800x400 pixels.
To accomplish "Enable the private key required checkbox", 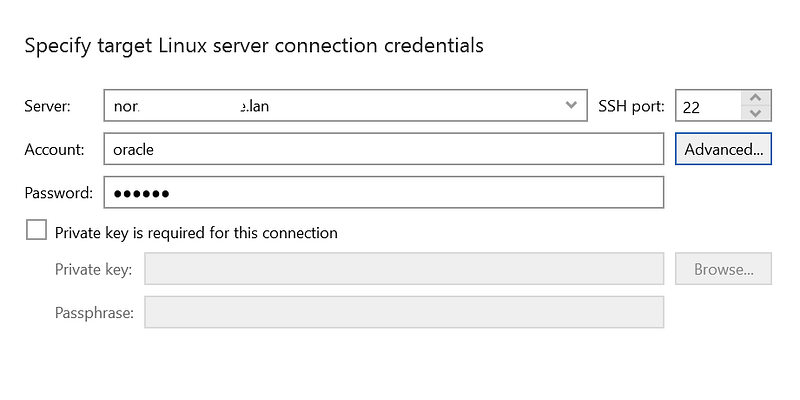I will pyautogui.click(x=37, y=231).
